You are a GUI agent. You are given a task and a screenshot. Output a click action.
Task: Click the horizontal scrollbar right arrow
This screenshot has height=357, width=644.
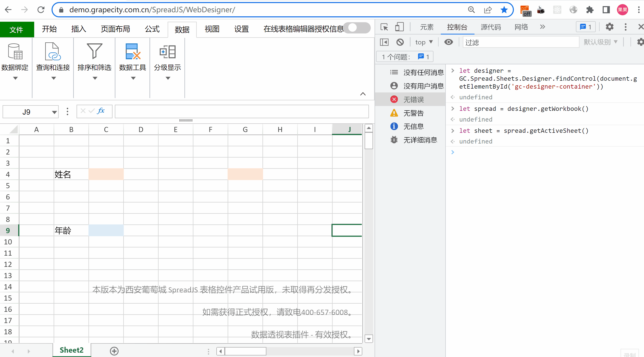pyautogui.click(x=358, y=351)
